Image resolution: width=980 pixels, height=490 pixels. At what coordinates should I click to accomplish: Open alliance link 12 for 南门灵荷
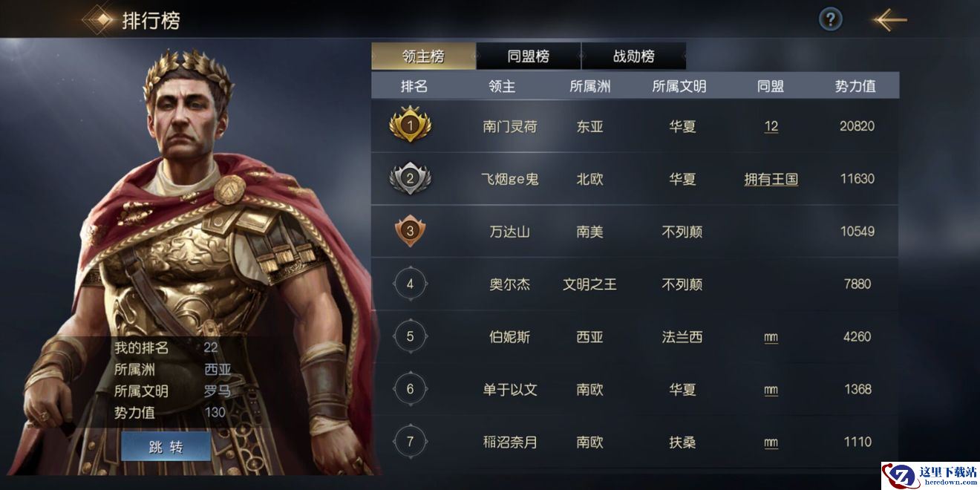click(x=771, y=126)
